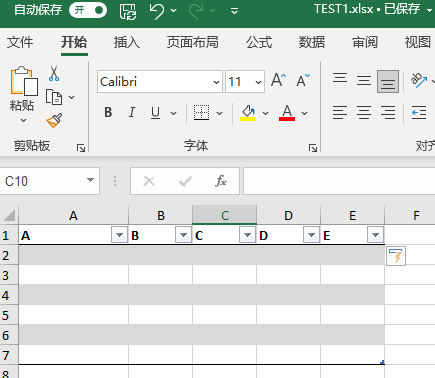This screenshot has height=378, width=435.
Task: Open filter dropdown for header A
Action: point(119,235)
